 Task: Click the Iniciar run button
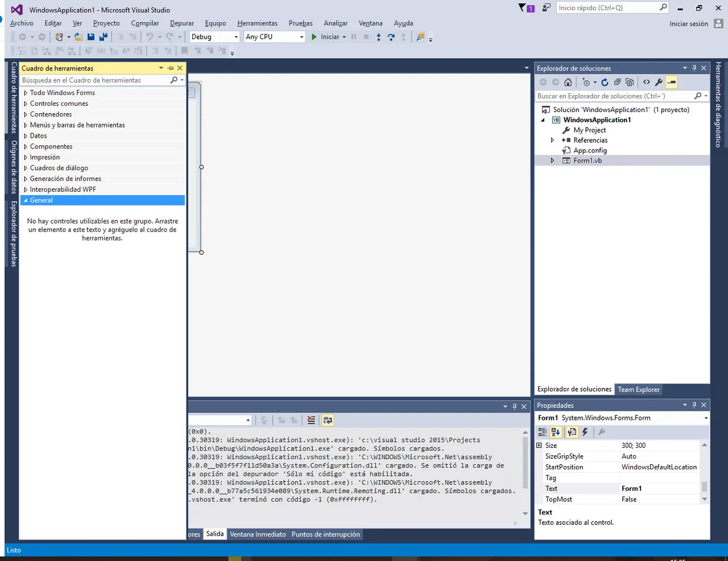[329, 36]
